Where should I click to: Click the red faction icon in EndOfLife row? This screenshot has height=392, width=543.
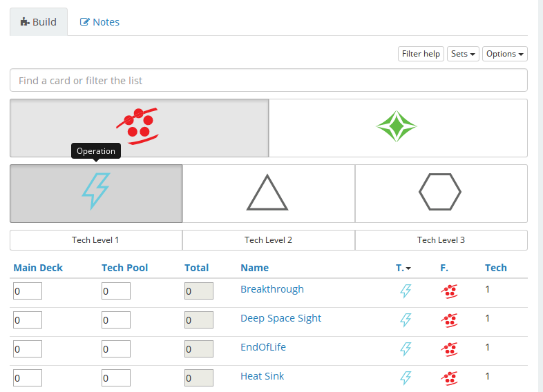pos(450,349)
